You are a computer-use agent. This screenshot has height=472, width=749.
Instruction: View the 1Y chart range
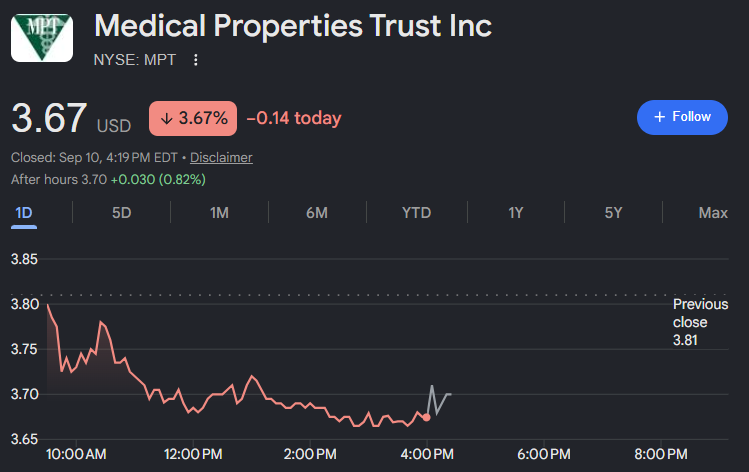515,213
